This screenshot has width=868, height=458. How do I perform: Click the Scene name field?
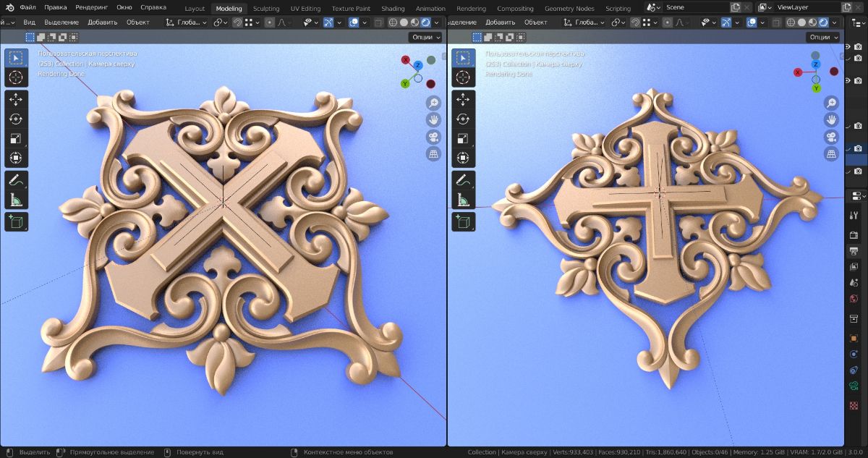point(694,7)
